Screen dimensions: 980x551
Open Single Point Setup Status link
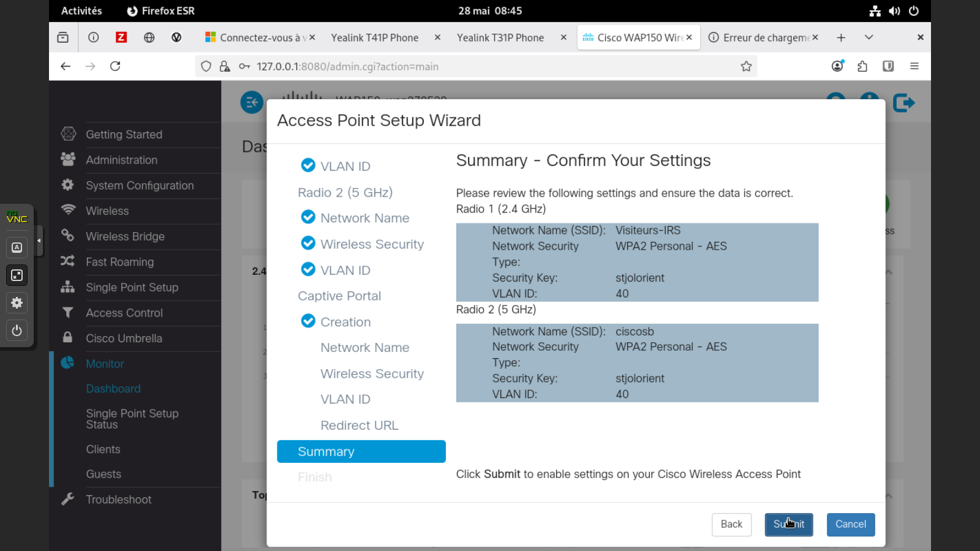(132, 419)
